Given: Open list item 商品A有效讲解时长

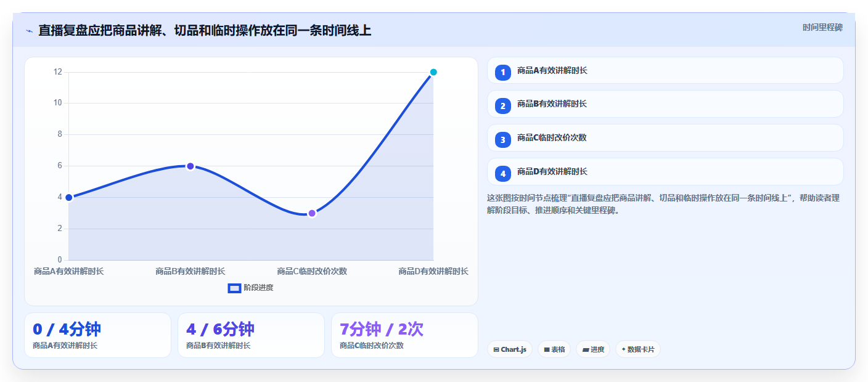Looking at the screenshot, I should (x=665, y=70).
